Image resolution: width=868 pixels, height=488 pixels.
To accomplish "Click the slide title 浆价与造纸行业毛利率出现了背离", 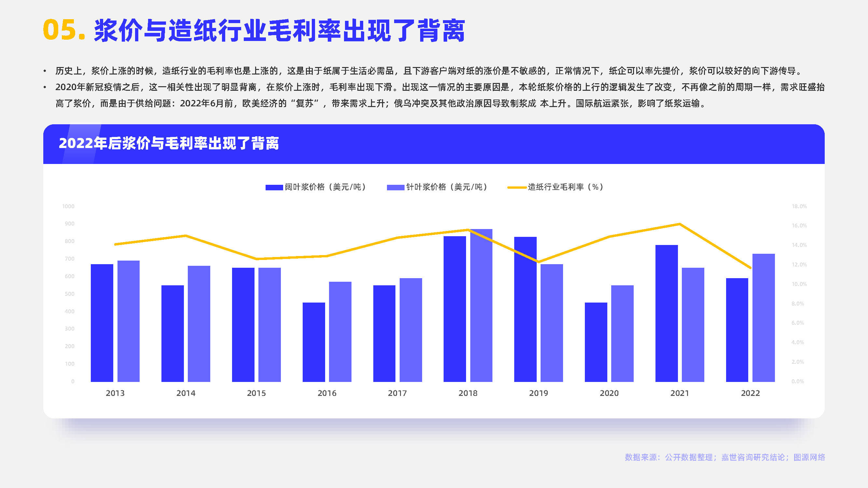I will pos(279,31).
